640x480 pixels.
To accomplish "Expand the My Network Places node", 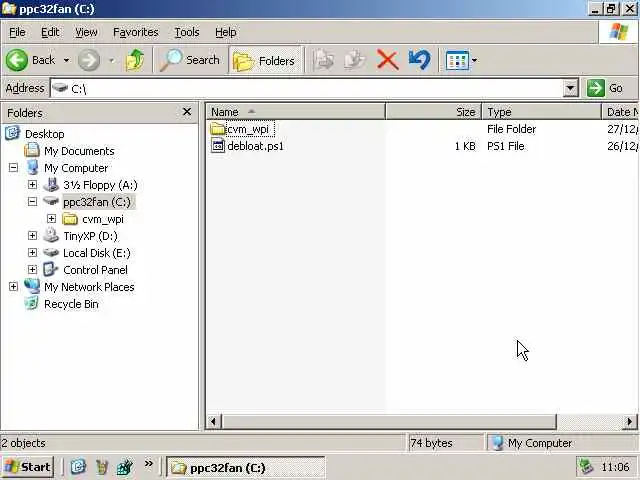I will 13,287.
